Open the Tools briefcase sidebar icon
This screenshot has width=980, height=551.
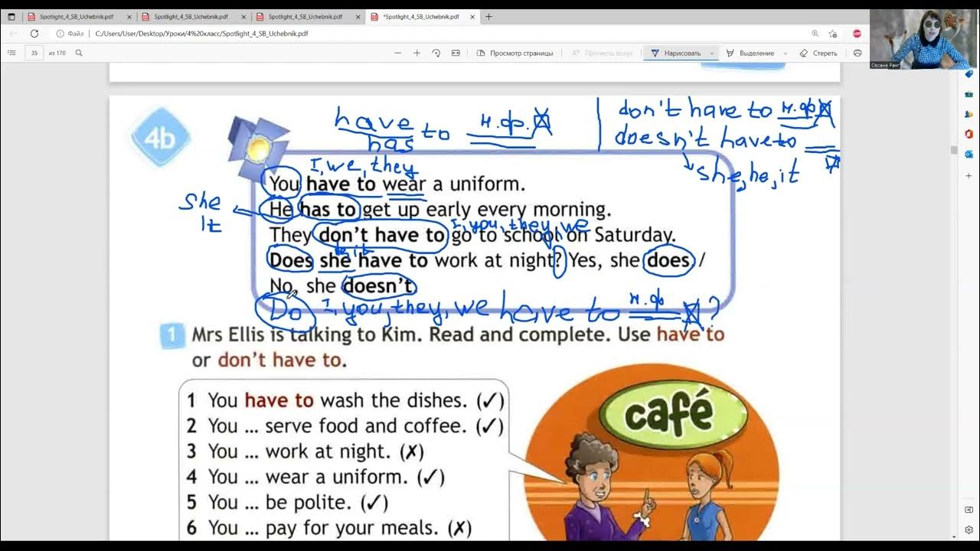(x=969, y=94)
